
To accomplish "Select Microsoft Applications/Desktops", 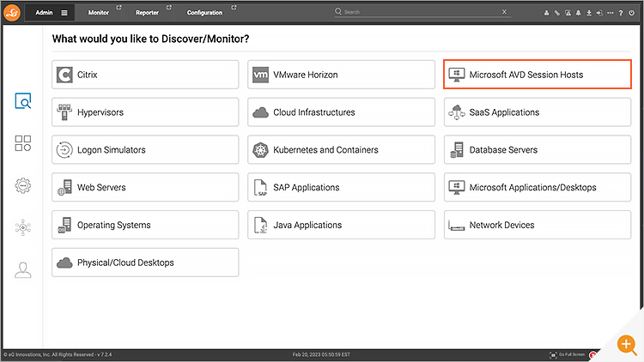I will pos(538,187).
